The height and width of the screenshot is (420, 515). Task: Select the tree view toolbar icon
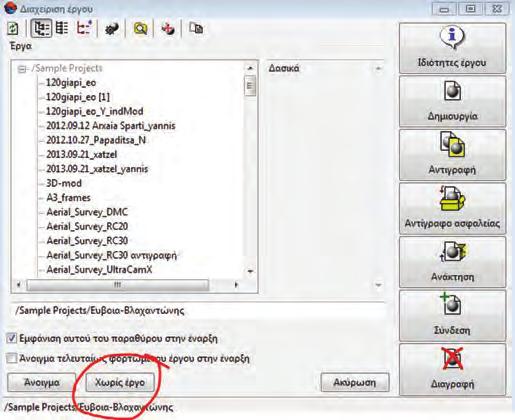[41, 28]
